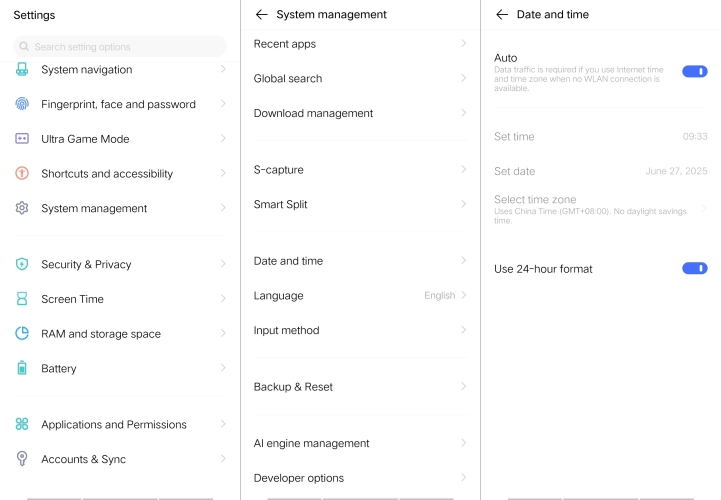The width and height of the screenshot is (721, 500).
Task: Click the Security & Privacy shield icon
Action: coord(22,264)
